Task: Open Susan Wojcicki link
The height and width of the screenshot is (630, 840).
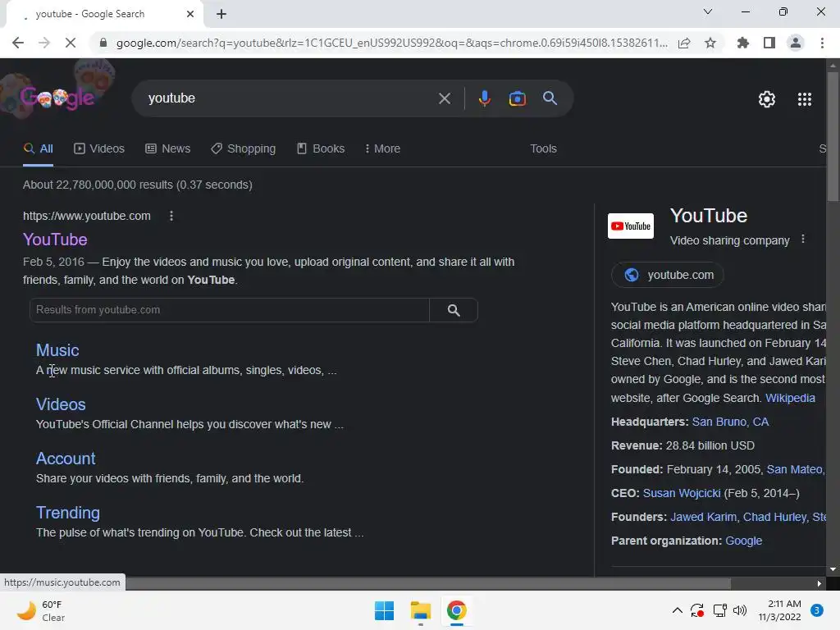Action: 682,493
